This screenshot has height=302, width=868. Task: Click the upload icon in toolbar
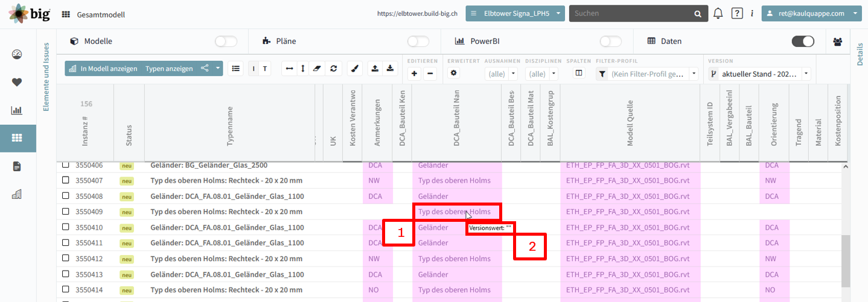(375, 69)
